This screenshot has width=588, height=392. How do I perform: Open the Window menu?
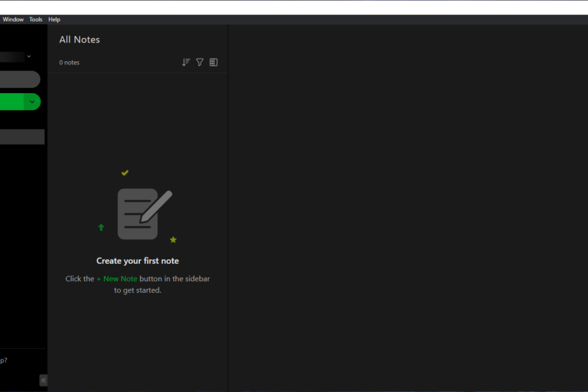click(x=13, y=19)
